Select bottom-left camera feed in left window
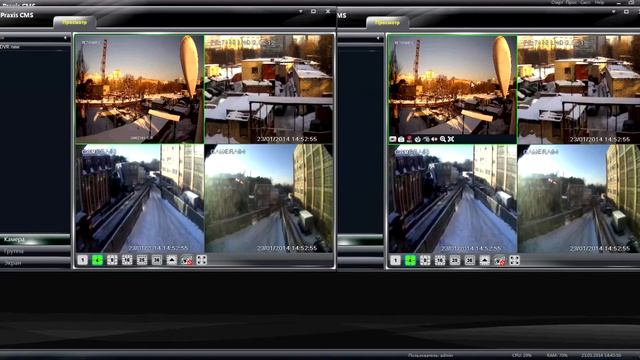Viewport: 640px width, 360px height. [140, 198]
